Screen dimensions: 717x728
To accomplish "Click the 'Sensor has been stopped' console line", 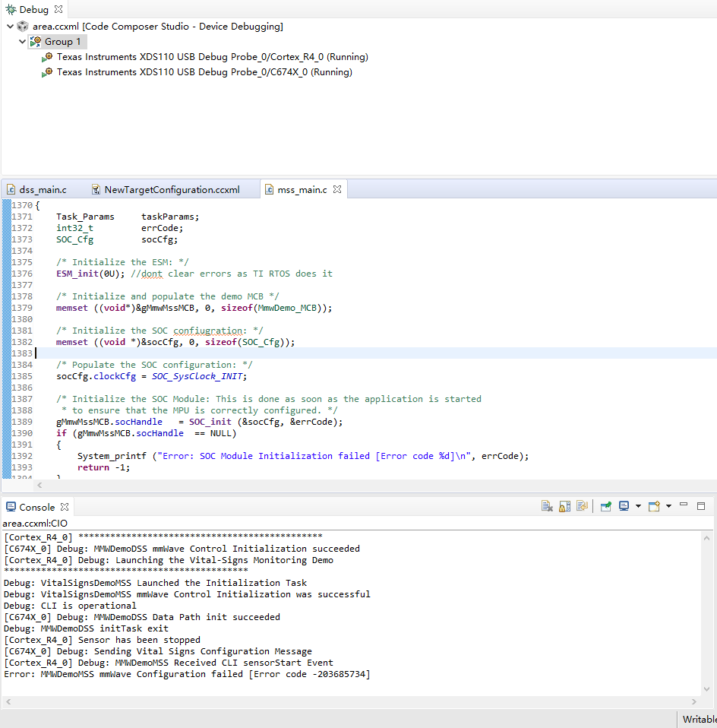I will pyautogui.click(x=102, y=640).
